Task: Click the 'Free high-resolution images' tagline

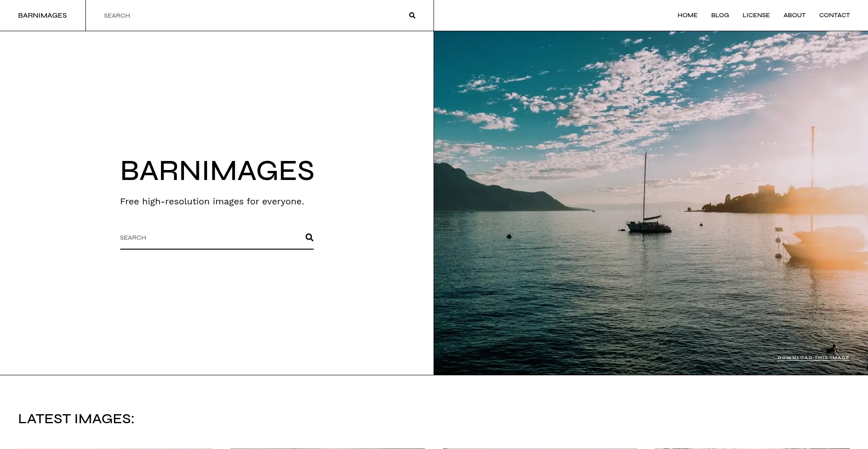Action: pos(212,202)
